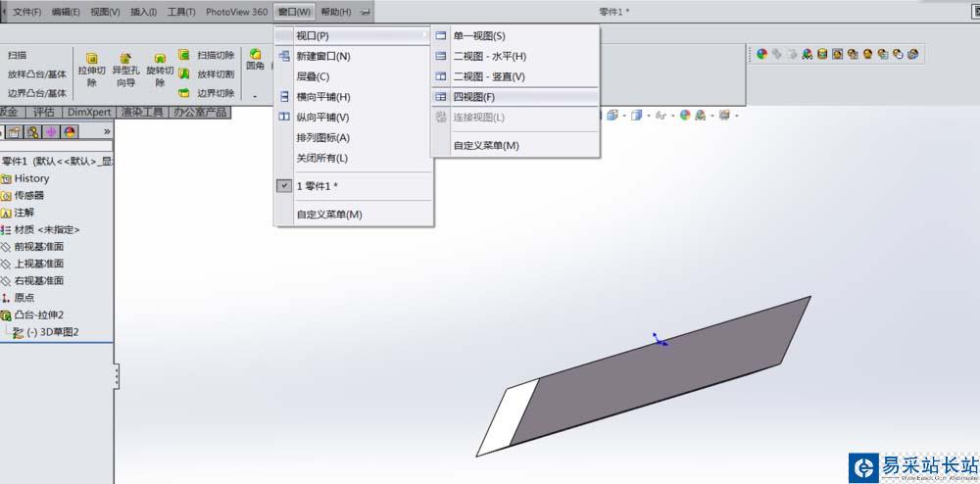Choose 层叠(C) cascade windows
The height and width of the screenshot is (484, 980).
click(354, 76)
